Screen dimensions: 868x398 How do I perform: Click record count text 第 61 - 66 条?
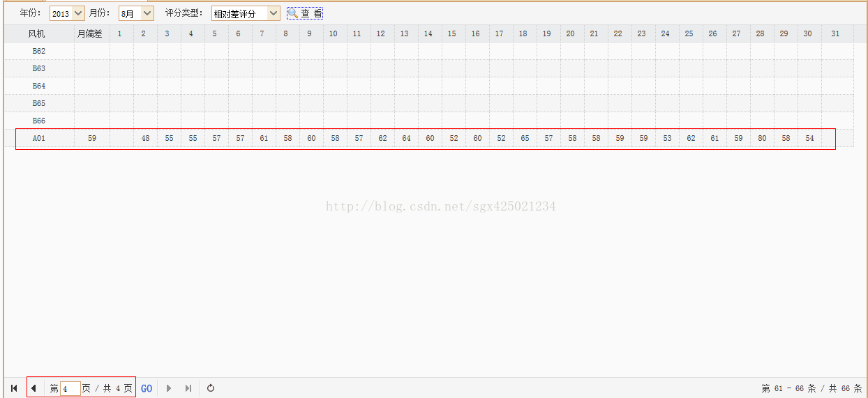click(x=788, y=388)
